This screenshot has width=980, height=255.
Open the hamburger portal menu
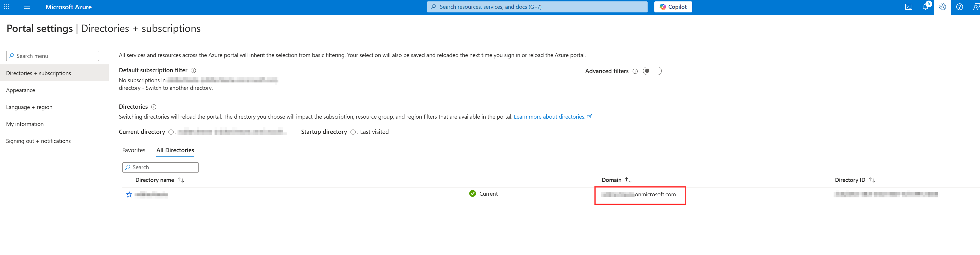point(27,7)
